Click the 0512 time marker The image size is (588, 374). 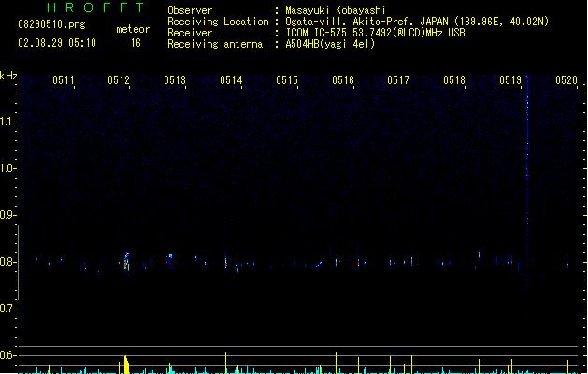[x=119, y=80]
